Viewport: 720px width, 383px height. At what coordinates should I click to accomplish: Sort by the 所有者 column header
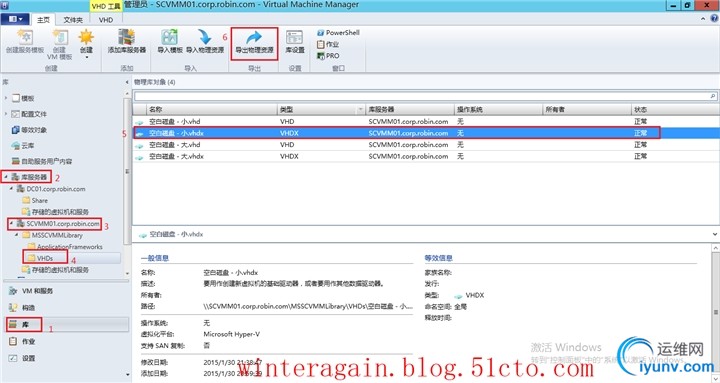tap(587, 109)
